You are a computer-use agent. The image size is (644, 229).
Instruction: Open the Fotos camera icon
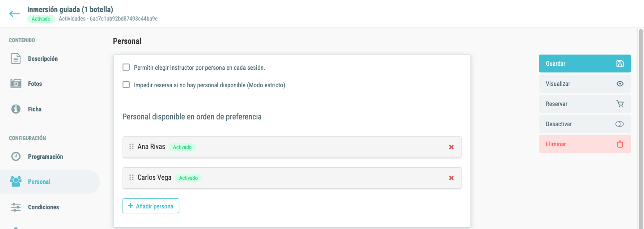pyautogui.click(x=16, y=84)
